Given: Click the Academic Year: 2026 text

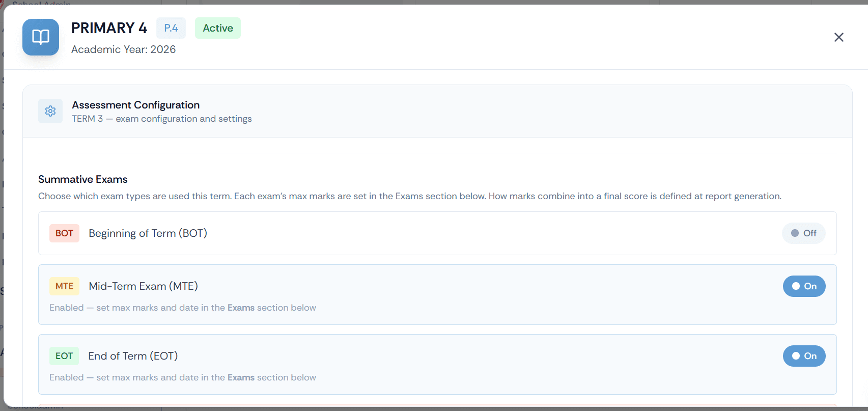Looking at the screenshot, I should 123,49.
